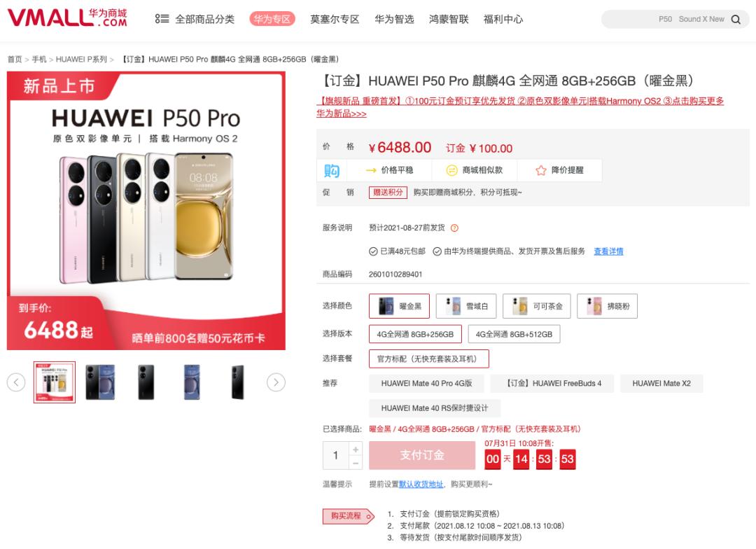Increase quantity with the plus stepper
Viewport: 756px width, 549px height.
pos(356,449)
